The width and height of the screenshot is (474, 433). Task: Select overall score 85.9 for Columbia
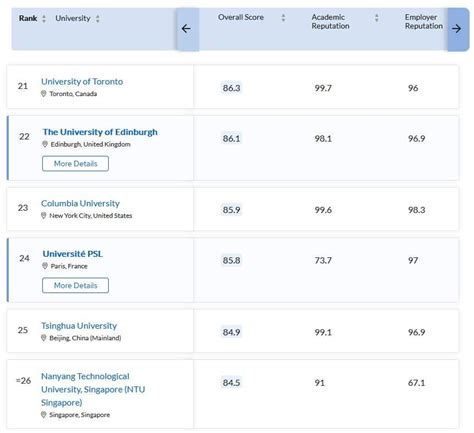231,210
